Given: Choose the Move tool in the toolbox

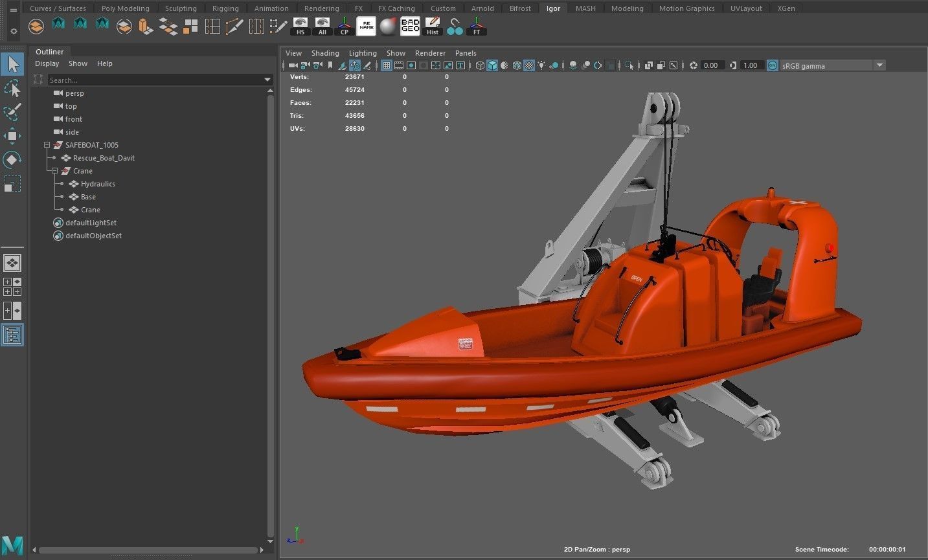Looking at the screenshot, I should tap(12, 135).
